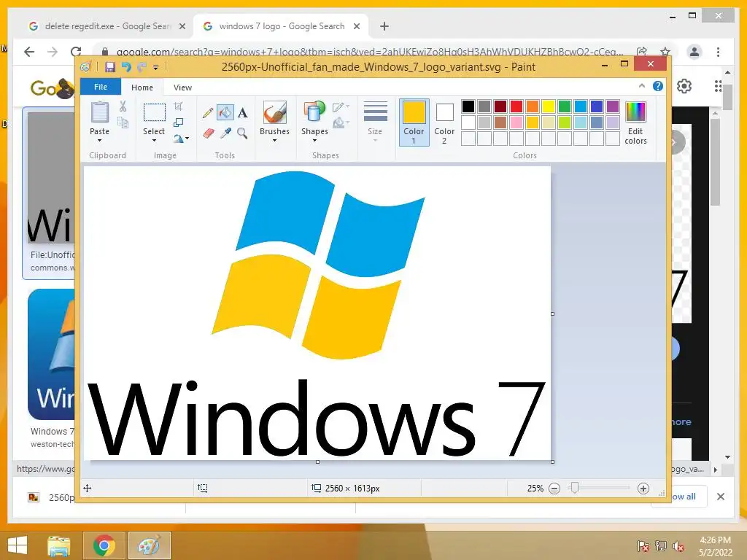Image resolution: width=747 pixels, height=560 pixels.
Task: Click the Redo arrow in Paint title bar
Action: click(x=142, y=67)
